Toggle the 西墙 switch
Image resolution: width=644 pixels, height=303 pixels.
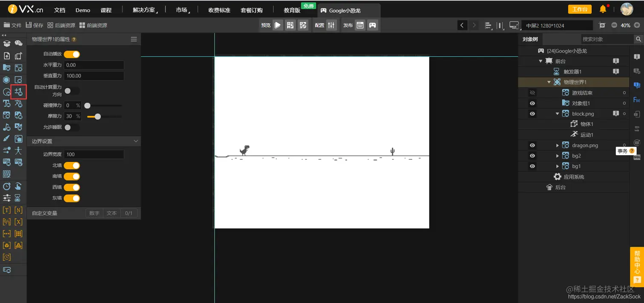pos(72,187)
